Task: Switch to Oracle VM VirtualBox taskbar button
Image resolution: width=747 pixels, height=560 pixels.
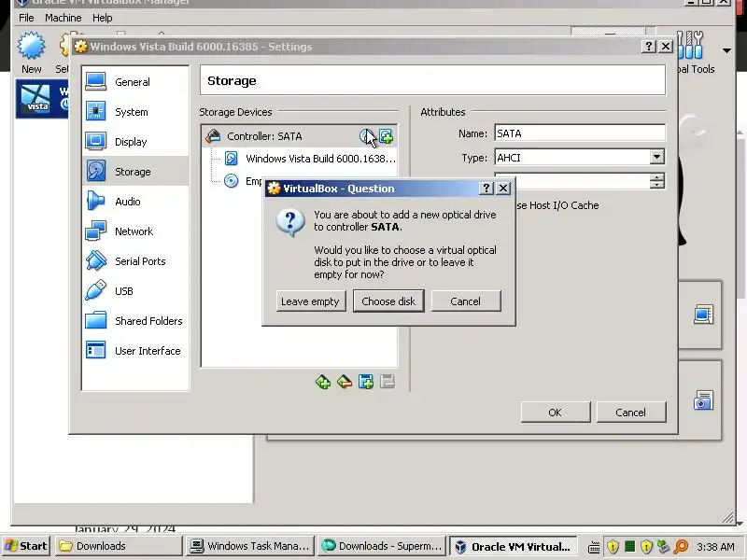Action: (513, 546)
